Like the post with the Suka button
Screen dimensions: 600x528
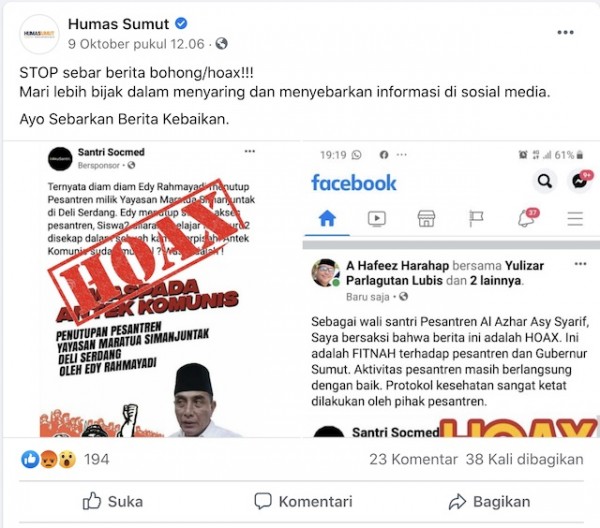[113, 502]
